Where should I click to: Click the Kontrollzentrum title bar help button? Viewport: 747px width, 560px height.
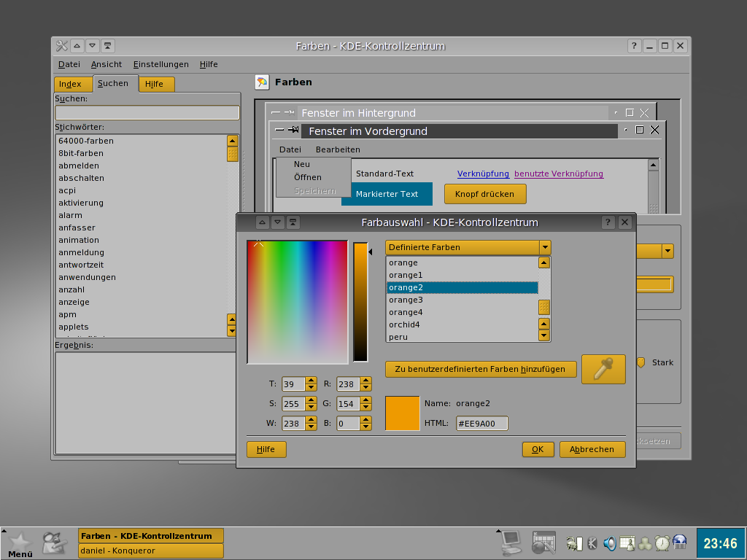coord(634,46)
